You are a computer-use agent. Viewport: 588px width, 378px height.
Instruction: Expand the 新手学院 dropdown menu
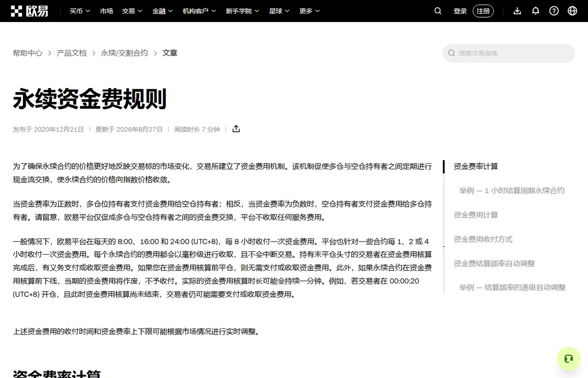pyautogui.click(x=243, y=11)
